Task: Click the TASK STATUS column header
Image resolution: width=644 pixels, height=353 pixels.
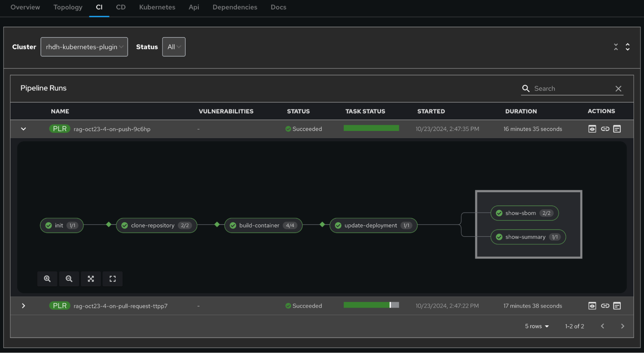Action: [x=365, y=111]
